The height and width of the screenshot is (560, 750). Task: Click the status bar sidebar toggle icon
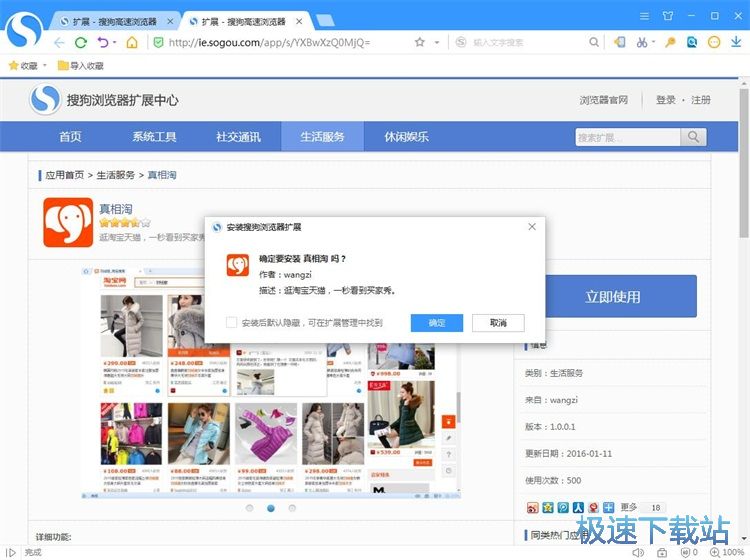tap(10, 552)
